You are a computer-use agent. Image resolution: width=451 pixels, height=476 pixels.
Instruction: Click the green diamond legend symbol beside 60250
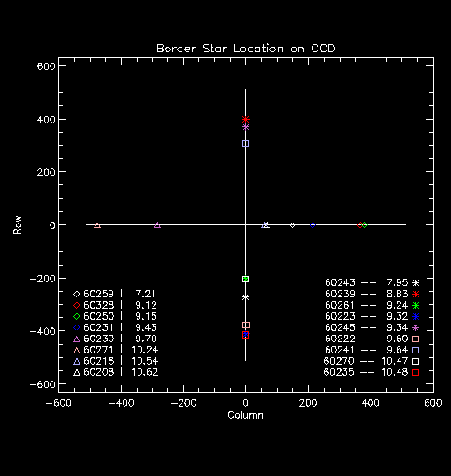point(77,316)
